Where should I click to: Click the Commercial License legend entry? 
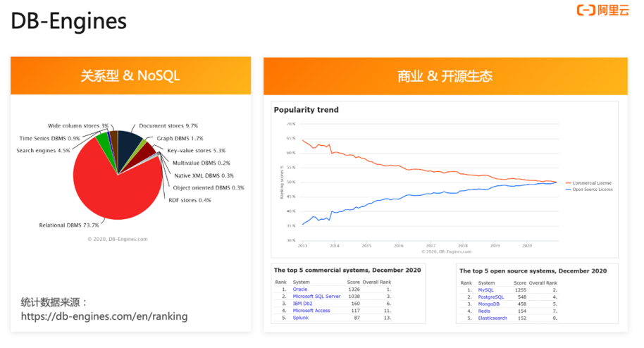pyautogui.click(x=588, y=183)
